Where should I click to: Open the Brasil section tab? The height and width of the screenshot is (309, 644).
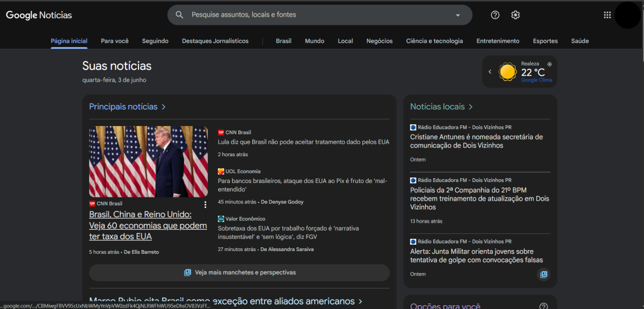[x=283, y=41]
